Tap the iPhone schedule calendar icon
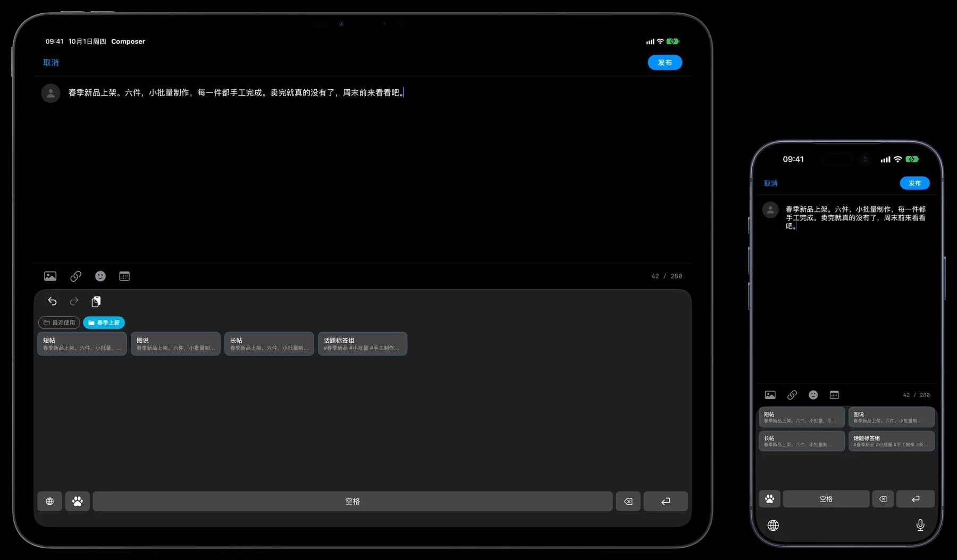The height and width of the screenshot is (560, 957). pyautogui.click(x=834, y=395)
